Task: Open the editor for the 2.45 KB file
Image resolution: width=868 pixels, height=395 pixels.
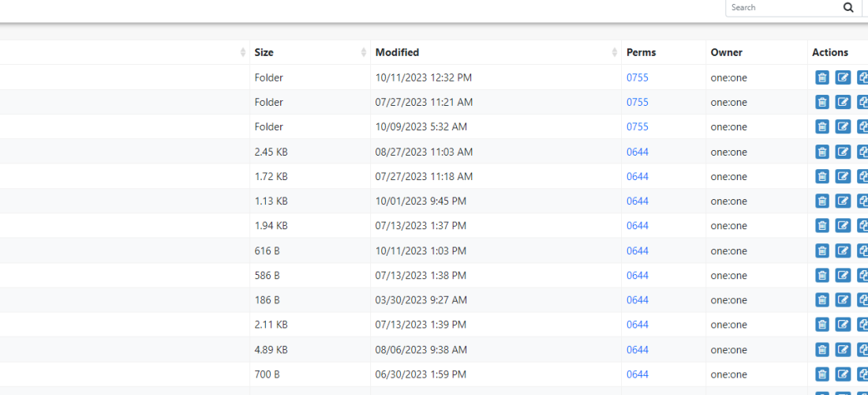Action: click(x=843, y=152)
